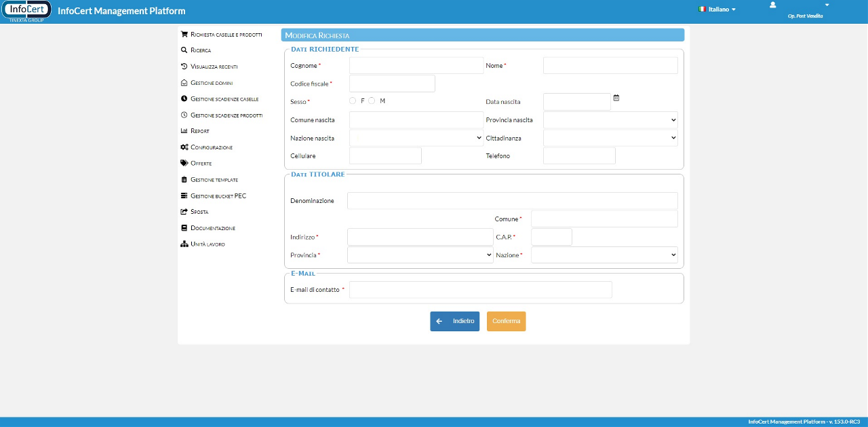The width and height of the screenshot is (868, 427).
Task: Click the gears icon for Configurazione
Action: (x=184, y=147)
